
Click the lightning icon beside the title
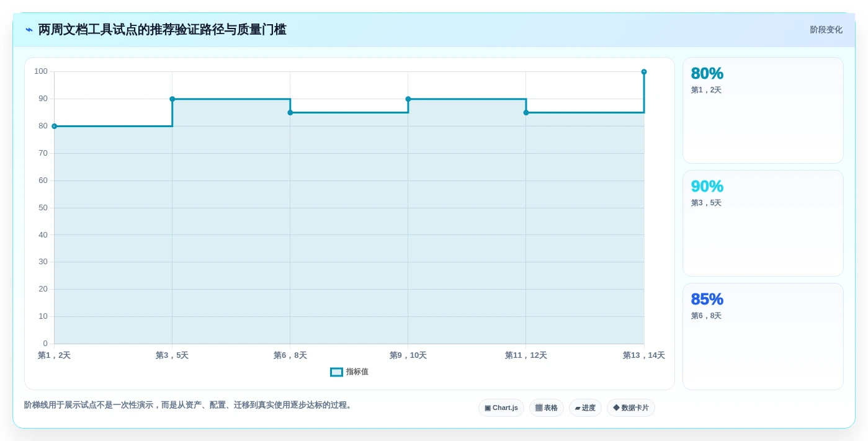click(x=29, y=30)
